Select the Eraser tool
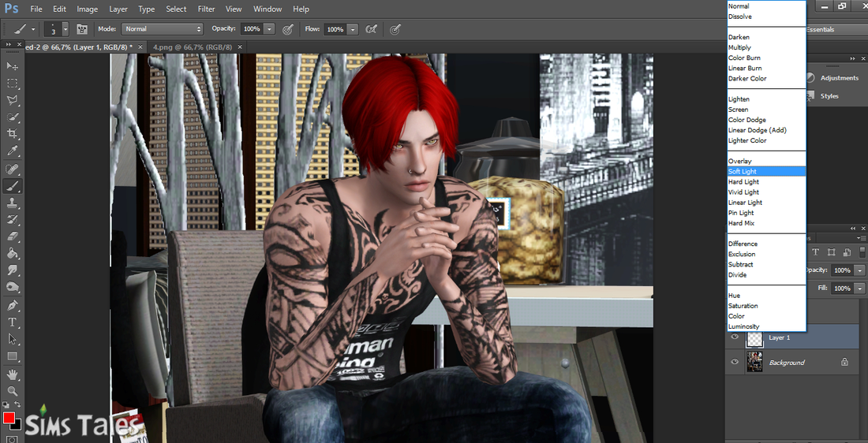The height and width of the screenshot is (443, 868). click(x=12, y=236)
